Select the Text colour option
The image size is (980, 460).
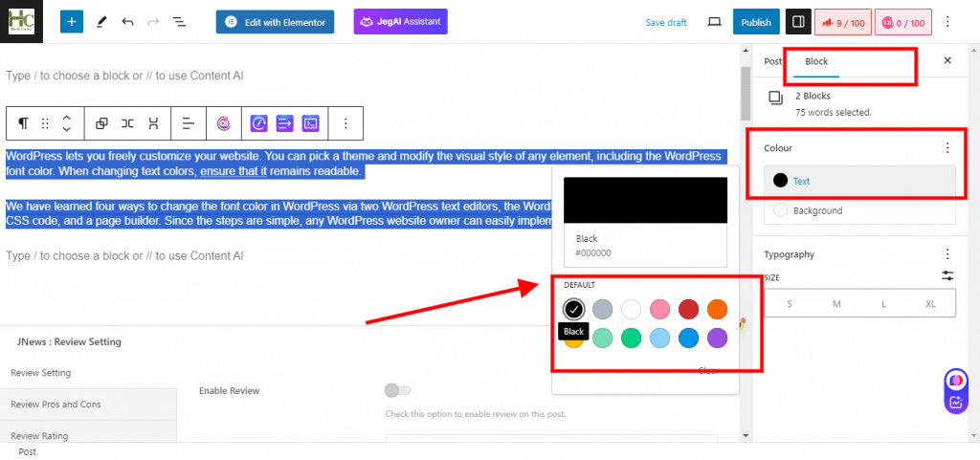tap(860, 181)
